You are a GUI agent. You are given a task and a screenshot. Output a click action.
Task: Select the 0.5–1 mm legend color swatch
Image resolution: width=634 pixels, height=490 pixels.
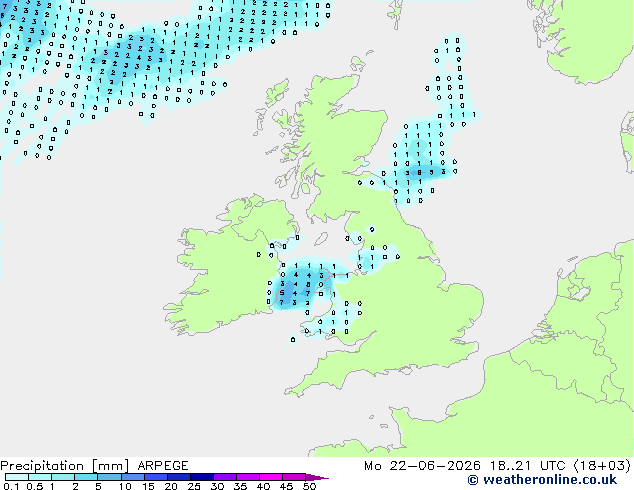40,477
